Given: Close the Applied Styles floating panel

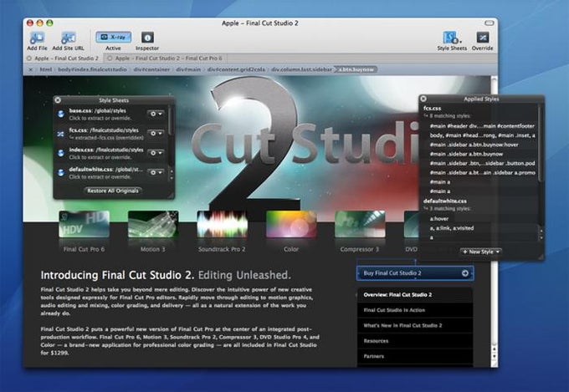Looking at the screenshot, I should point(423,99).
